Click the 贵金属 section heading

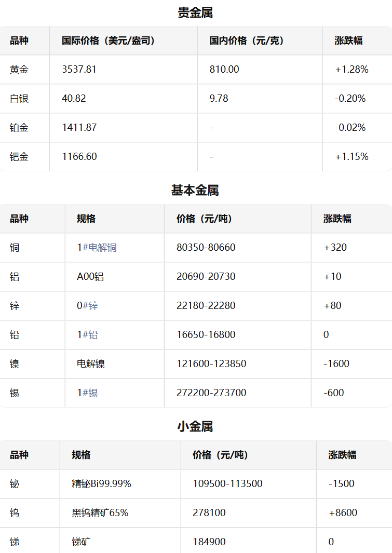click(195, 12)
